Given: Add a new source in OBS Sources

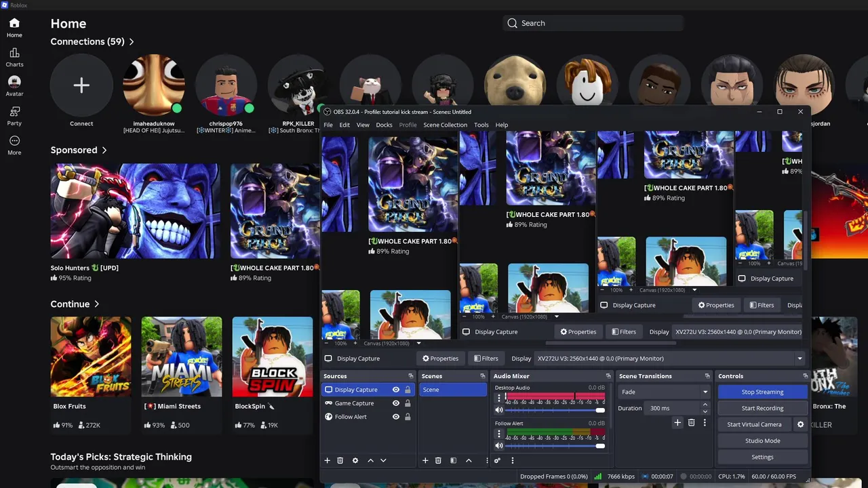Looking at the screenshot, I should coord(327,460).
